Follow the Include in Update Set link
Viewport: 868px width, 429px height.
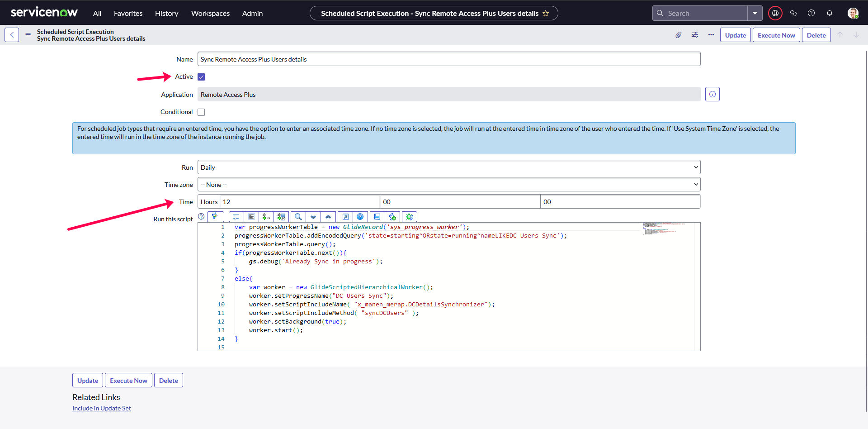(x=102, y=408)
